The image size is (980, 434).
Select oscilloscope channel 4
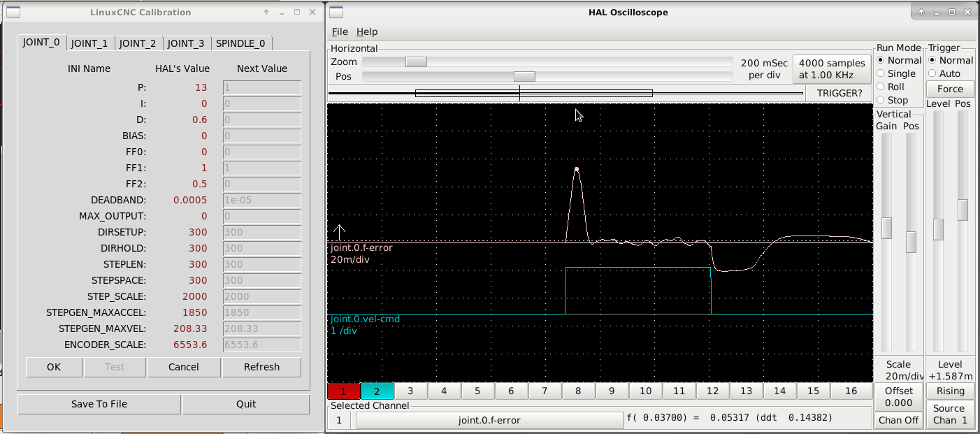[444, 391]
